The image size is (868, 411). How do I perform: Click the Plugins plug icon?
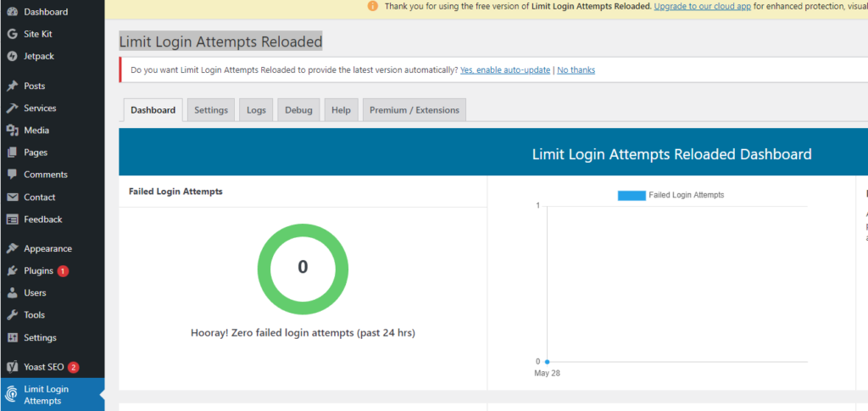(12, 270)
